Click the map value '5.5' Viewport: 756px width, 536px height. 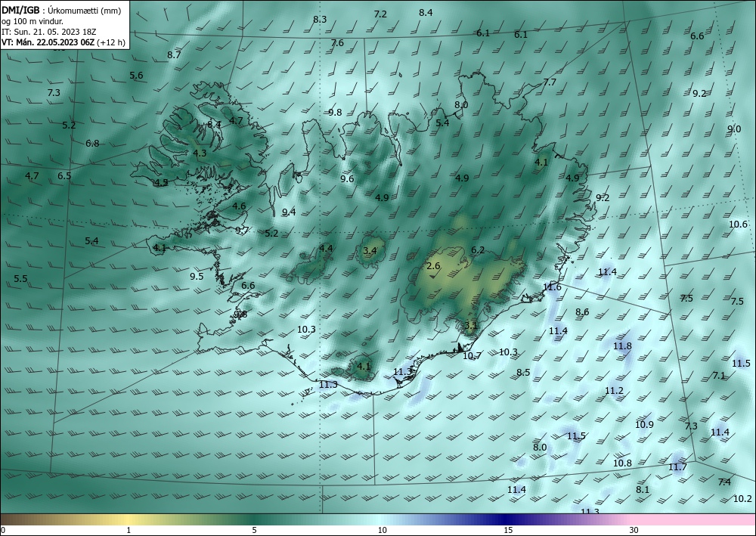[x=20, y=279]
